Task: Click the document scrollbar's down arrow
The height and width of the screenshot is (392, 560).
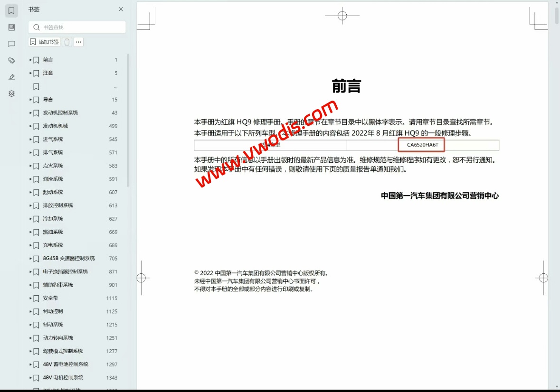Action: (x=557, y=387)
